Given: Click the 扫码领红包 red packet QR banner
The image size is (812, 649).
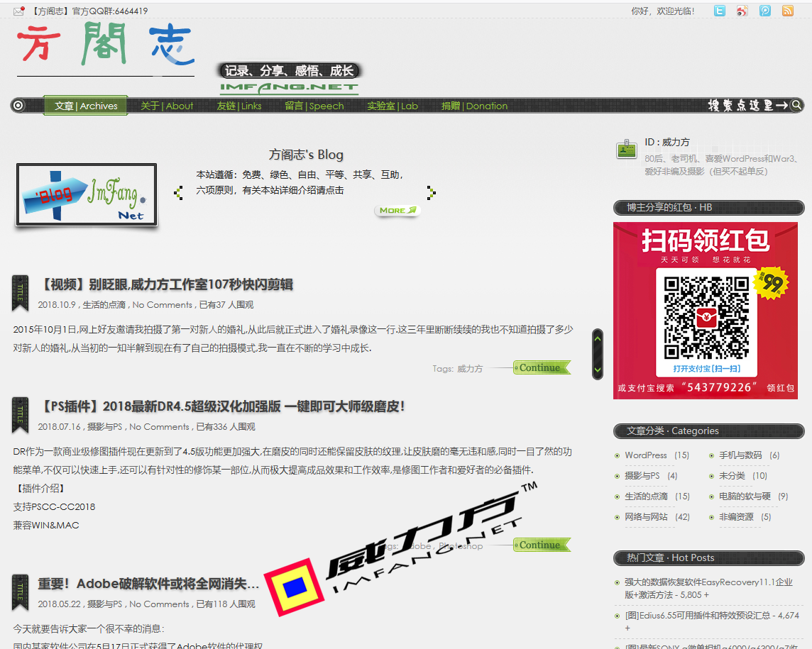Looking at the screenshot, I should (706, 311).
